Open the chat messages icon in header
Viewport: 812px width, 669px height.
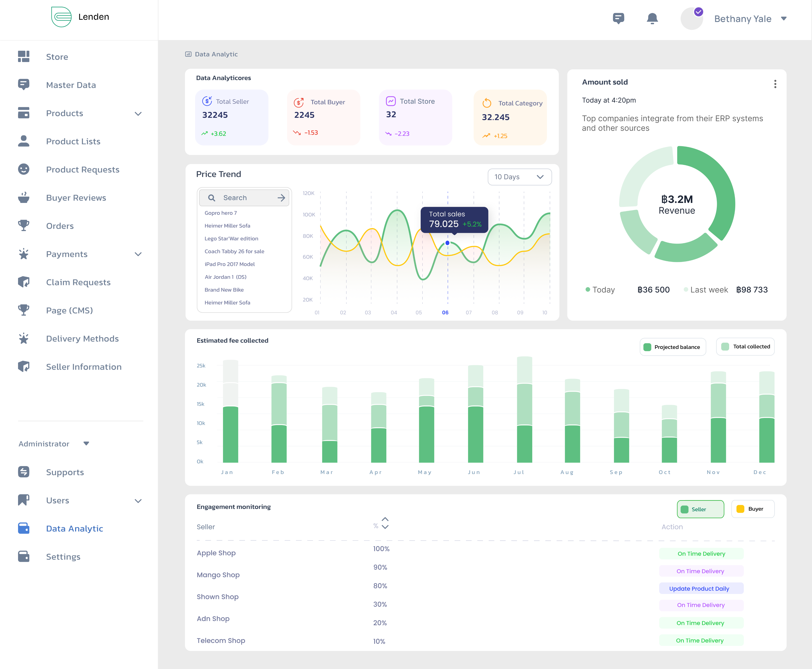618,18
